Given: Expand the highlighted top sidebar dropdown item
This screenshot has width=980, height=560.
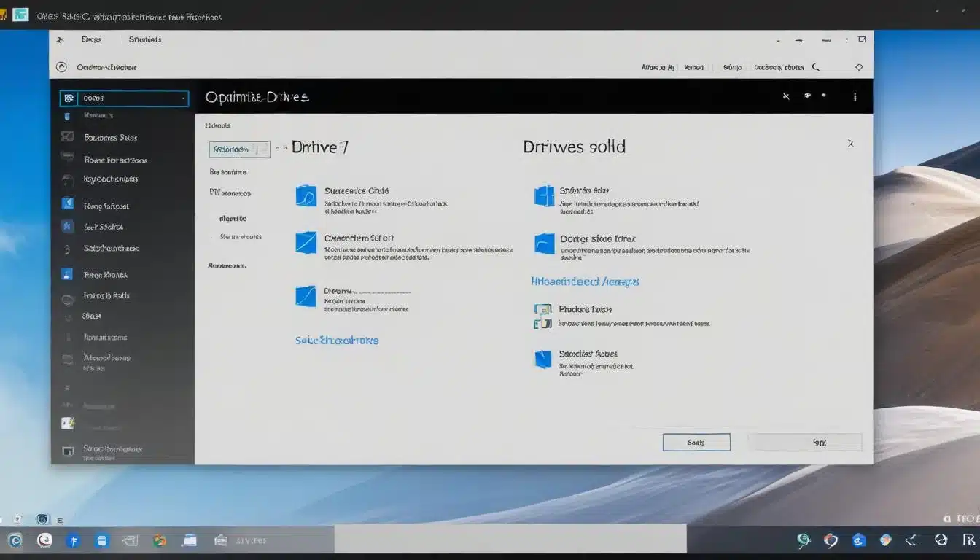Looking at the screenshot, I should pos(124,98).
